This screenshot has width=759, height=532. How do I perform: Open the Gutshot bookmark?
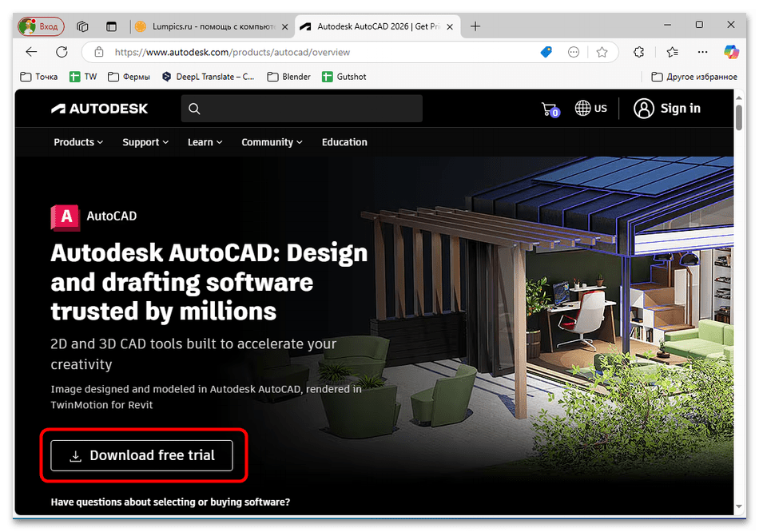tap(344, 77)
